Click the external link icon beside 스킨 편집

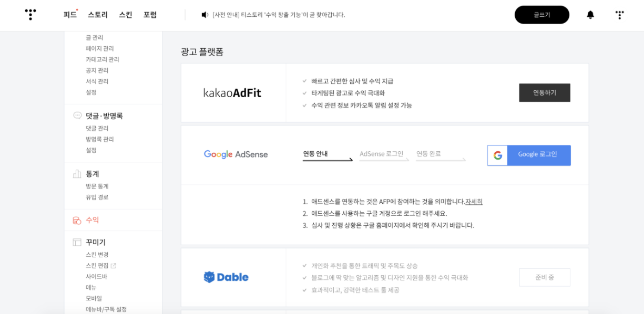tap(114, 266)
